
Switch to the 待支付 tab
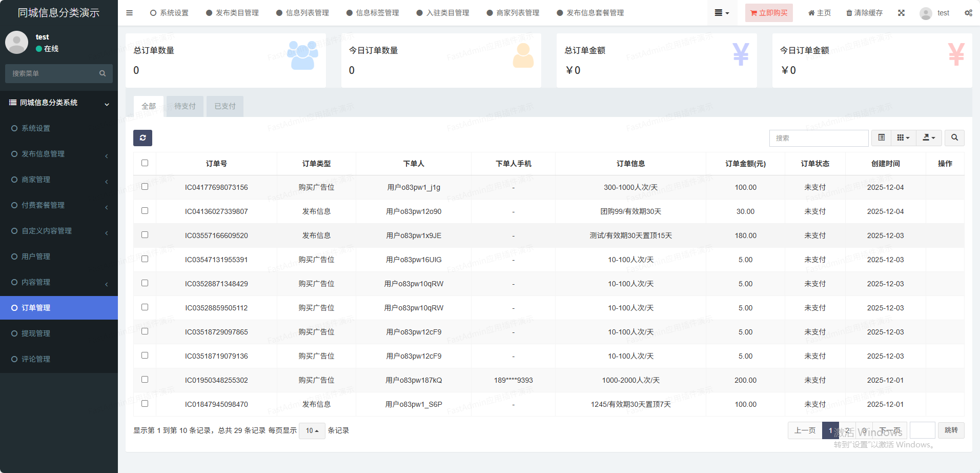[x=185, y=106]
